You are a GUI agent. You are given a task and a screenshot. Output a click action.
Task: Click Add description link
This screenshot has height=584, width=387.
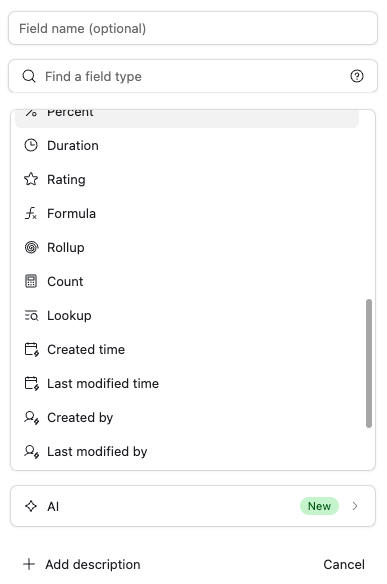(93, 564)
